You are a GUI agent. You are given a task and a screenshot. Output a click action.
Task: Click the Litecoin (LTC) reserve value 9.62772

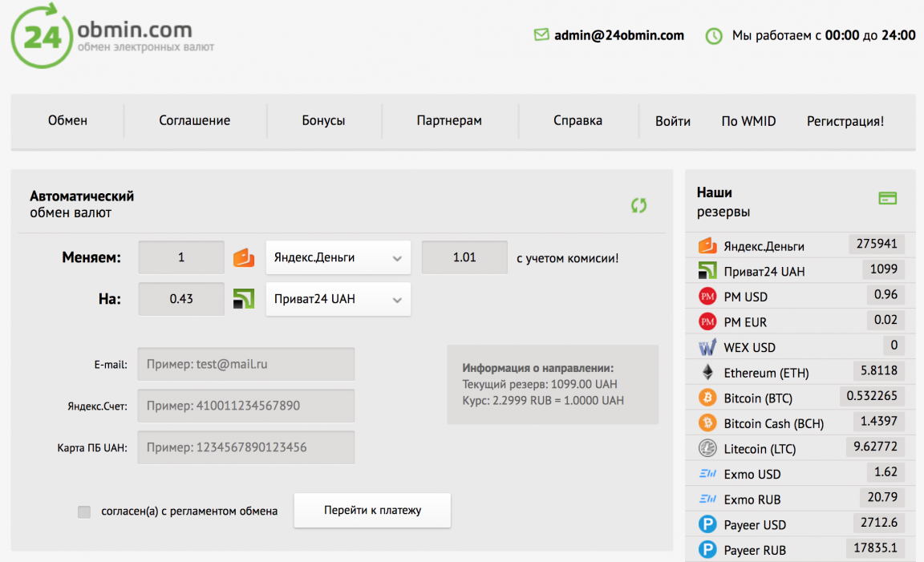876,446
